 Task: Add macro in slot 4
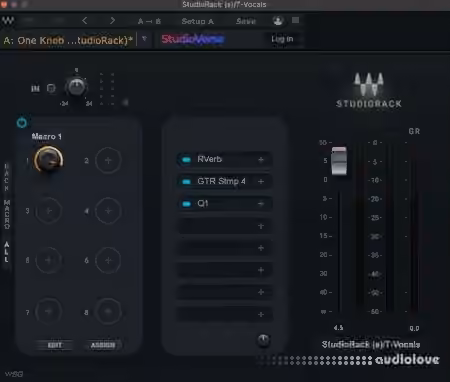coord(108,211)
